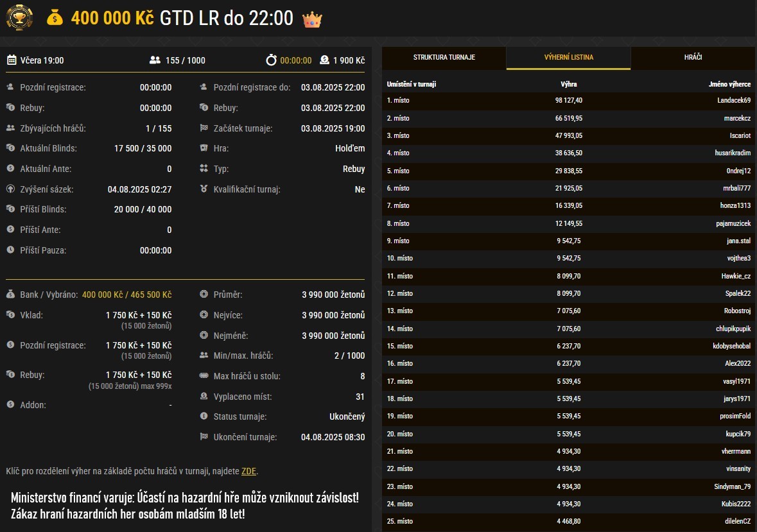Image resolution: width=757 pixels, height=532 pixels.
Task: Click the buy-in coin icon beside 1 900 Kč
Action: pos(324,60)
